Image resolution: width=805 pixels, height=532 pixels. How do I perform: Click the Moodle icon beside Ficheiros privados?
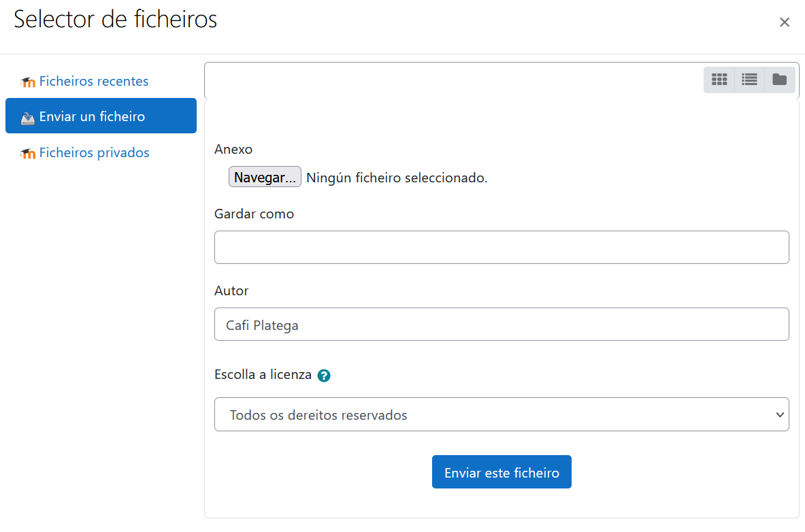pyautogui.click(x=28, y=153)
